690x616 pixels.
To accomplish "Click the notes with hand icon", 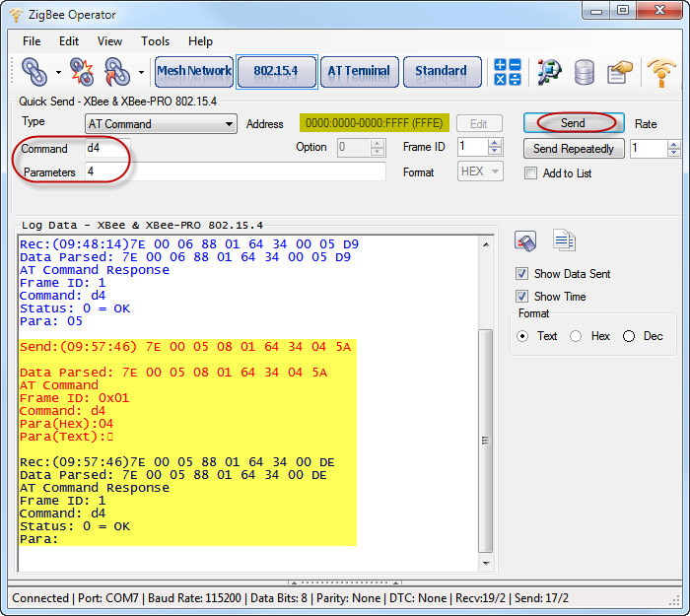I will click(x=620, y=72).
